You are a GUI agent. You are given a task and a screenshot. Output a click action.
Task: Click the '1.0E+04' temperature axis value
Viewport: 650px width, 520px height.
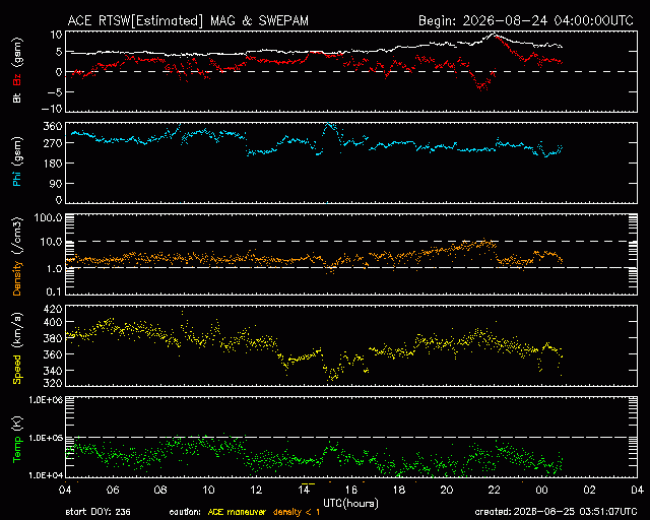[46, 475]
